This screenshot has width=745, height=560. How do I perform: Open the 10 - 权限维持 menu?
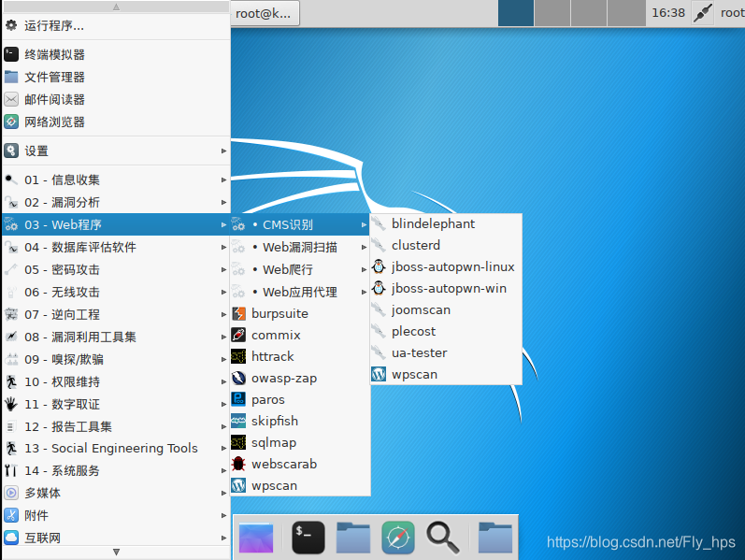(116, 381)
